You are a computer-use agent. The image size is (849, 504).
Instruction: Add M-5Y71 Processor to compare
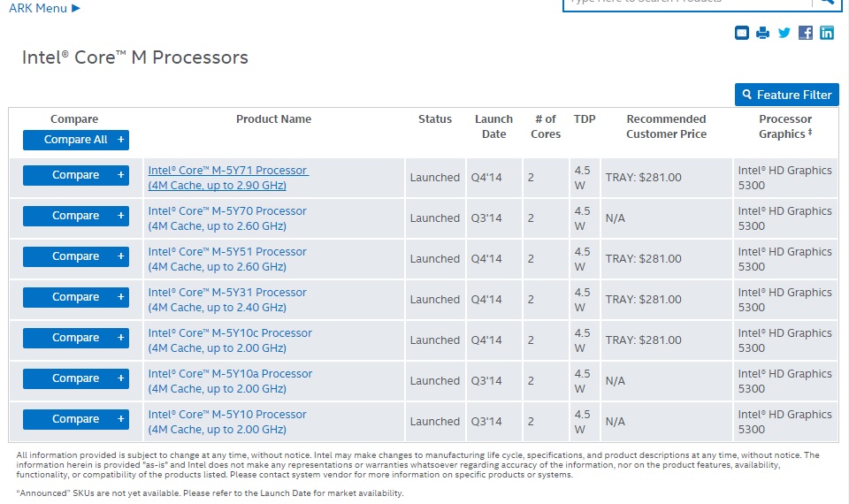click(x=76, y=175)
